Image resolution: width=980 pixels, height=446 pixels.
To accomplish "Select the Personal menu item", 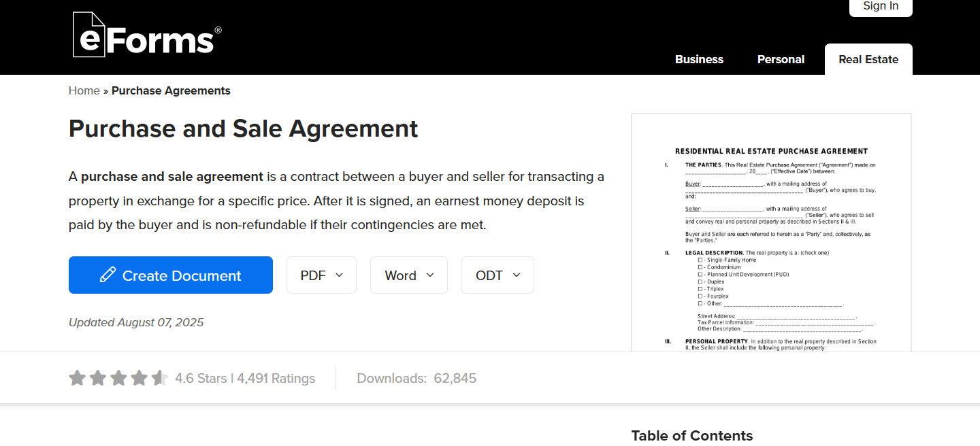I will click(x=781, y=59).
